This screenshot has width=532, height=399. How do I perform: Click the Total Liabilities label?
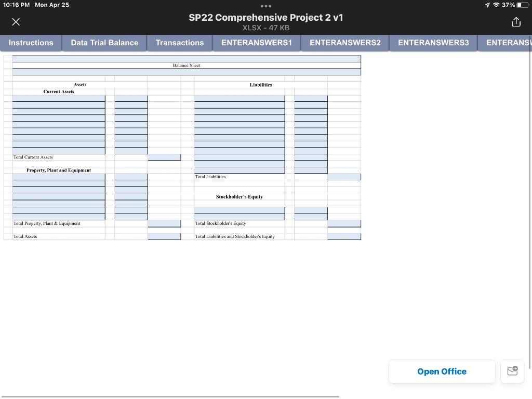point(210,177)
